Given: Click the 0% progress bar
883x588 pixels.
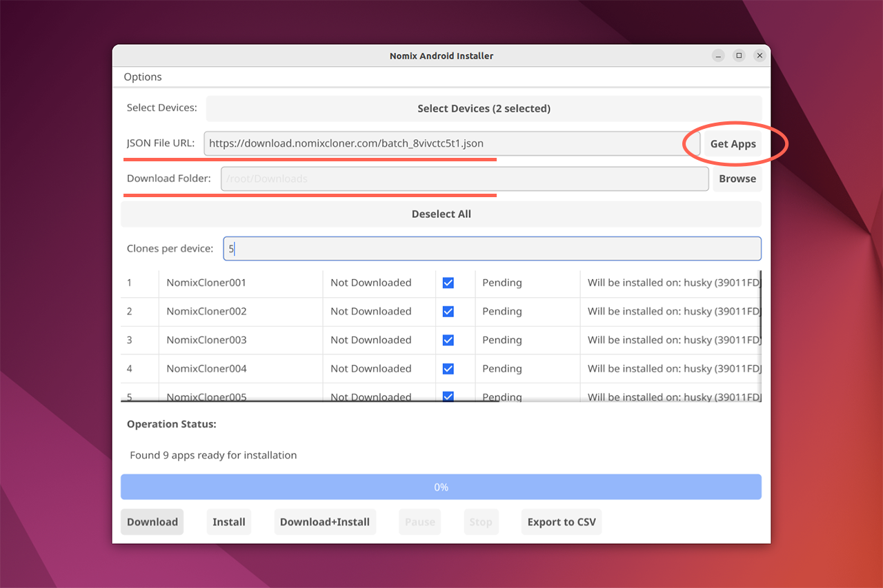Looking at the screenshot, I should [441, 487].
